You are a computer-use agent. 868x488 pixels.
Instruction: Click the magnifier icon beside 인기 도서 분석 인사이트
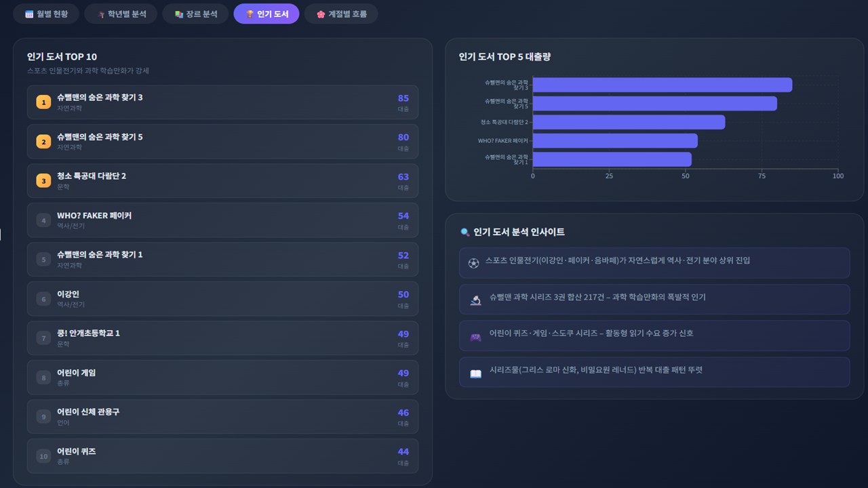(465, 232)
